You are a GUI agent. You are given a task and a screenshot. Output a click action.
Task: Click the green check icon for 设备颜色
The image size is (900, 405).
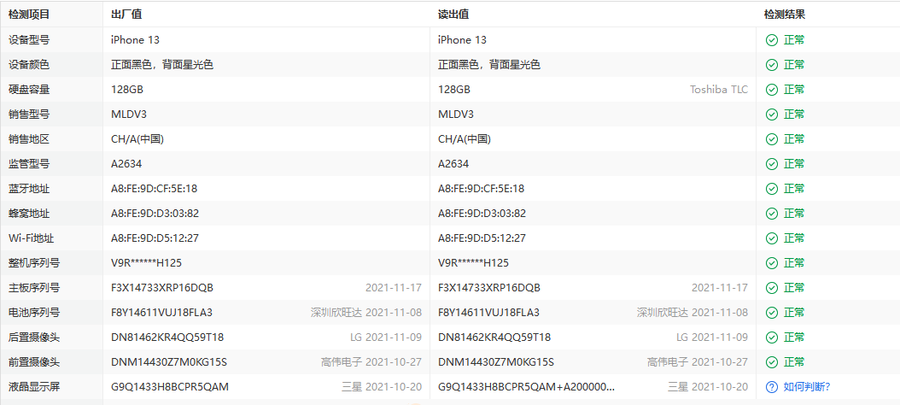(x=771, y=65)
